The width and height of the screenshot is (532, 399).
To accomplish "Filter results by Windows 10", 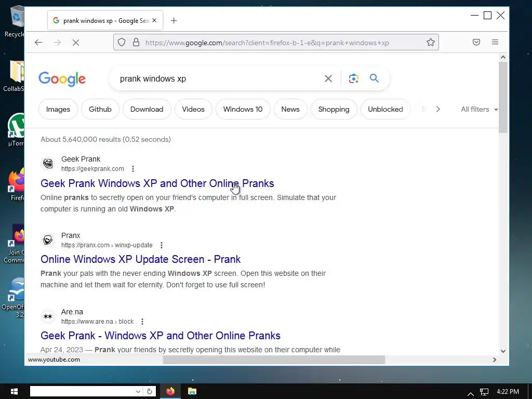I will coord(243,109).
